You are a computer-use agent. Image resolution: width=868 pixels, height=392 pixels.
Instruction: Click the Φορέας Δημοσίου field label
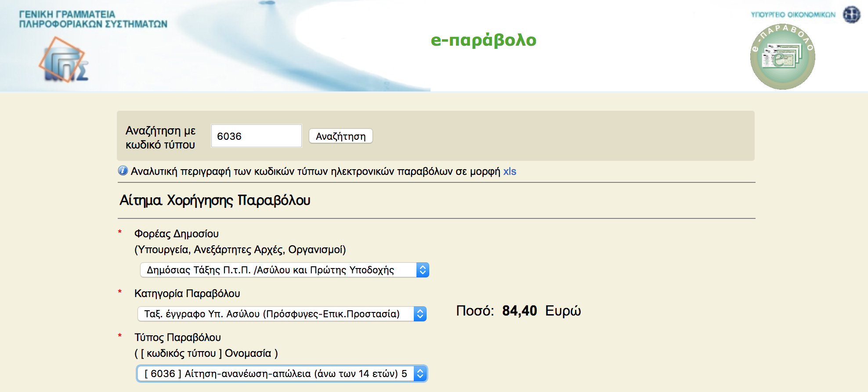[x=176, y=234]
